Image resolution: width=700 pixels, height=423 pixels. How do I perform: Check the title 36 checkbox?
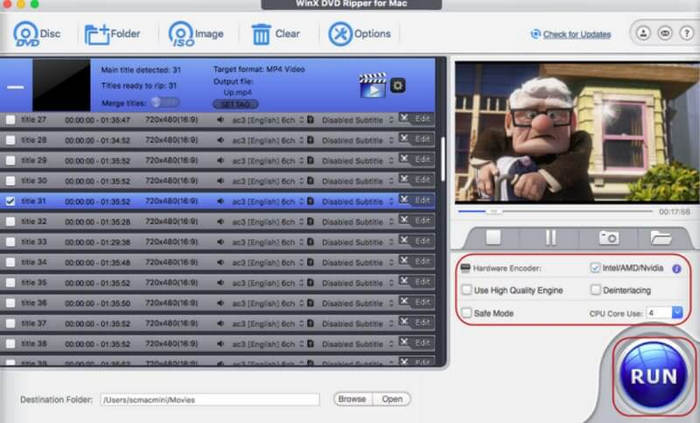pyautogui.click(x=10, y=303)
